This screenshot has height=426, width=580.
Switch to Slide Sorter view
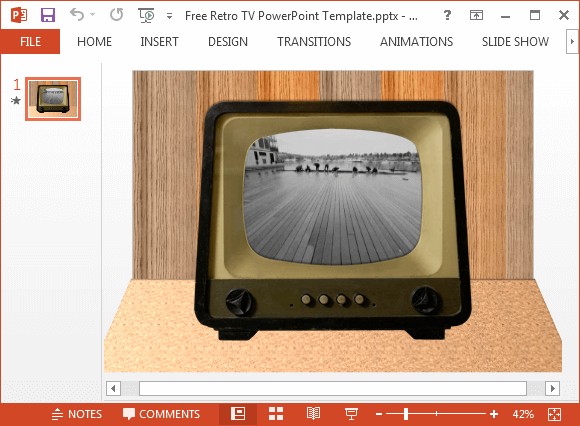[x=276, y=414]
